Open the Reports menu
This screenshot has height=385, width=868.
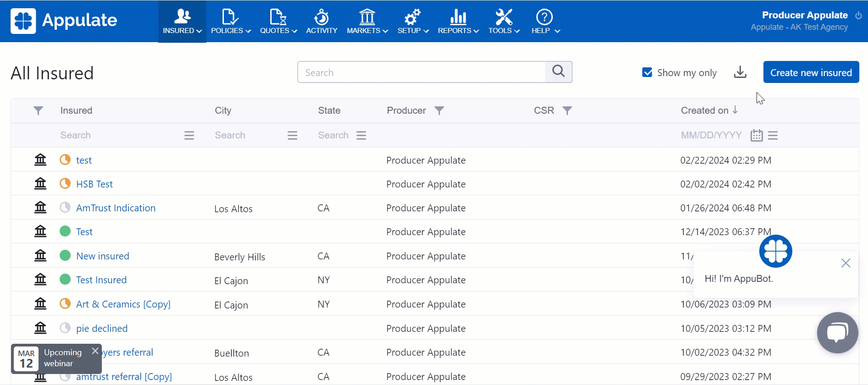(x=458, y=22)
